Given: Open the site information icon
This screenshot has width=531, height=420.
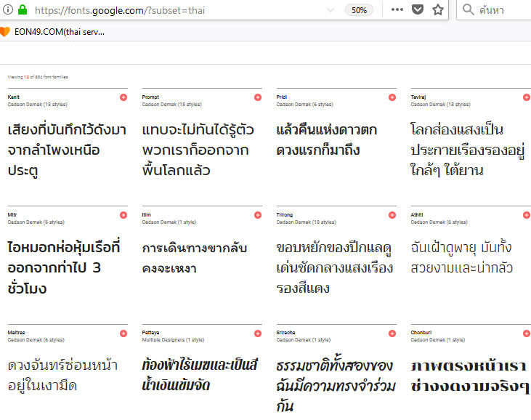Looking at the screenshot, I should pos(7,9).
